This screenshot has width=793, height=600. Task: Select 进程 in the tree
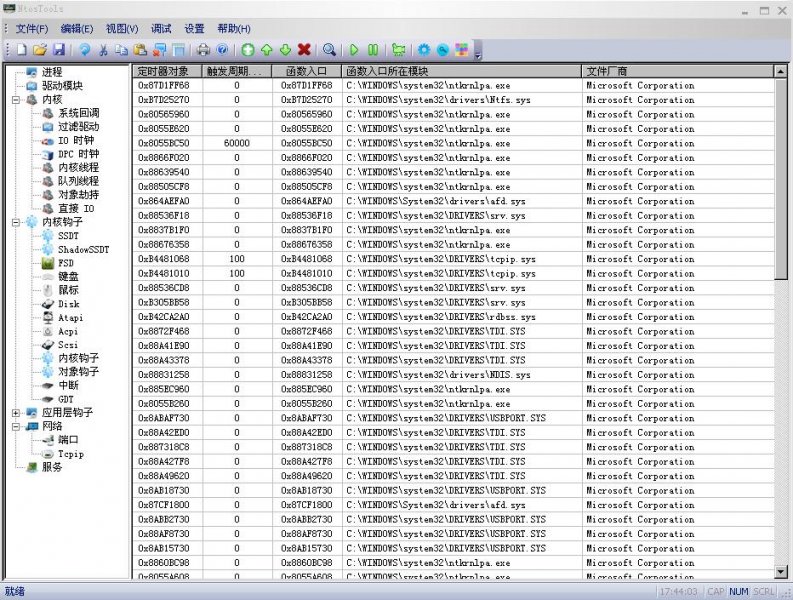click(x=52, y=72)
